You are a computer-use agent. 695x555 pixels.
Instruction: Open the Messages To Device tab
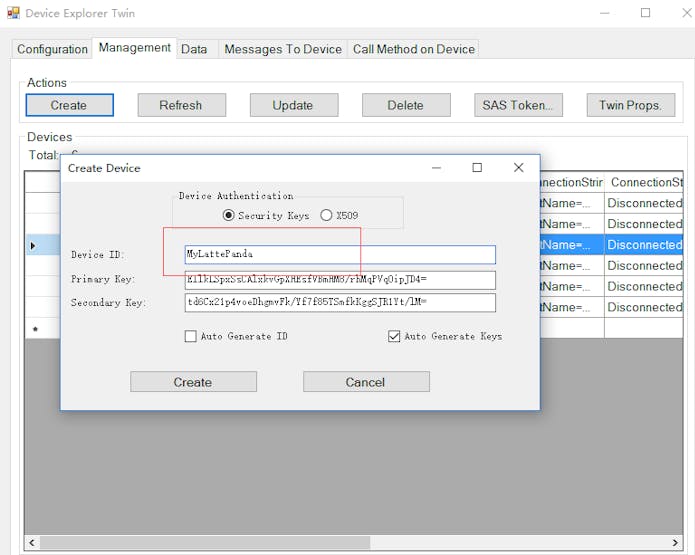pyautogui.click(x=283, y=49)
